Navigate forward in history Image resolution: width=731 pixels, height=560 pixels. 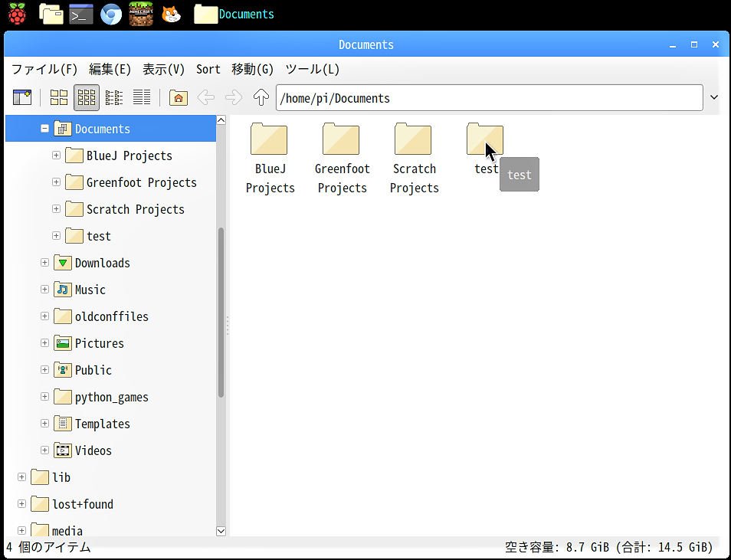pyautogui.click(x=233, y=97)
